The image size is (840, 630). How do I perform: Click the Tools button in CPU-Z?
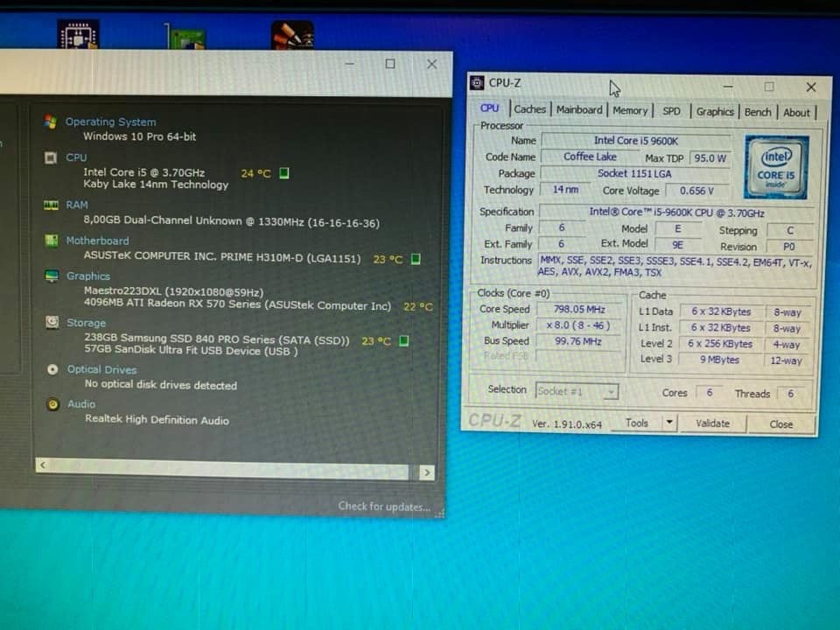(636, 423)
